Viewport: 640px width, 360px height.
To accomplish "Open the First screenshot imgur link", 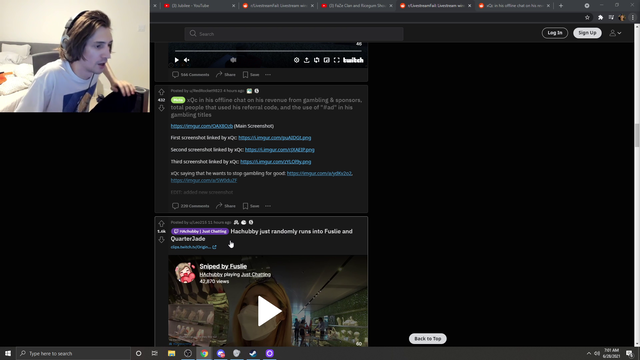I will 275,138.
